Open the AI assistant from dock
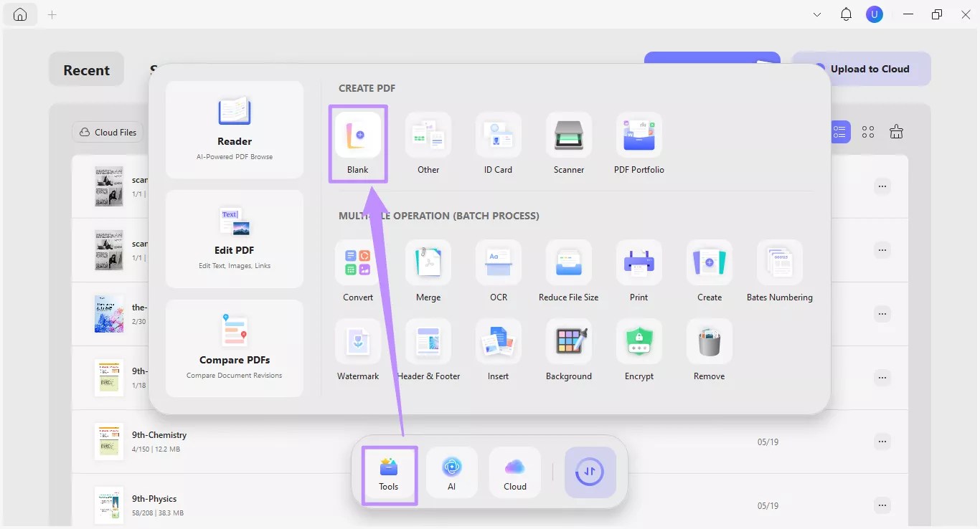The height and width of the screenshot is (529, 980). pos(452,472)
